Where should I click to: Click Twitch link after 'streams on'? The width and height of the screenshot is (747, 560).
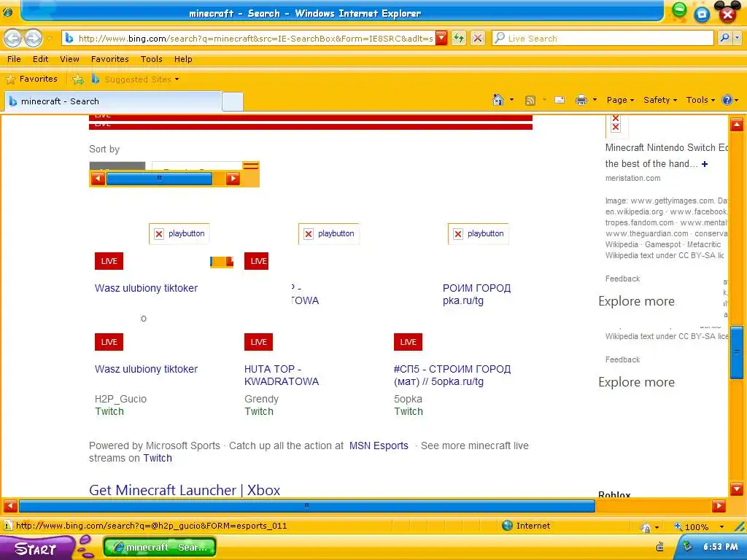pos(158,458)
